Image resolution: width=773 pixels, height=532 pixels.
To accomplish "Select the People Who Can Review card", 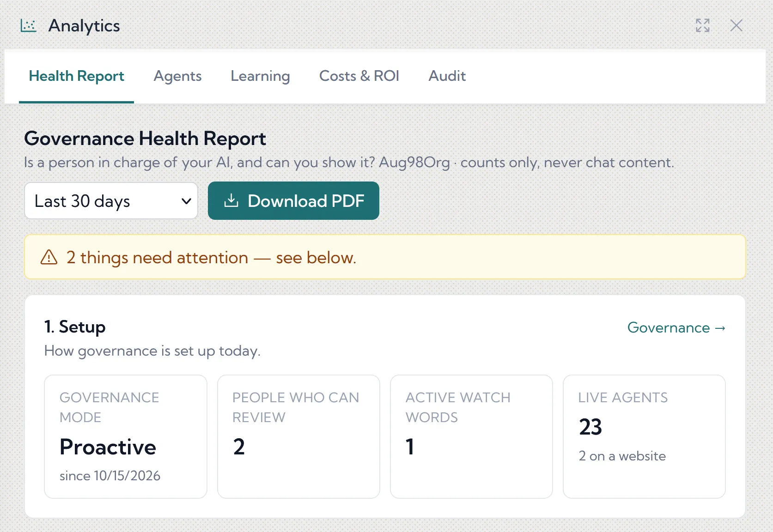I will point(298,436).
